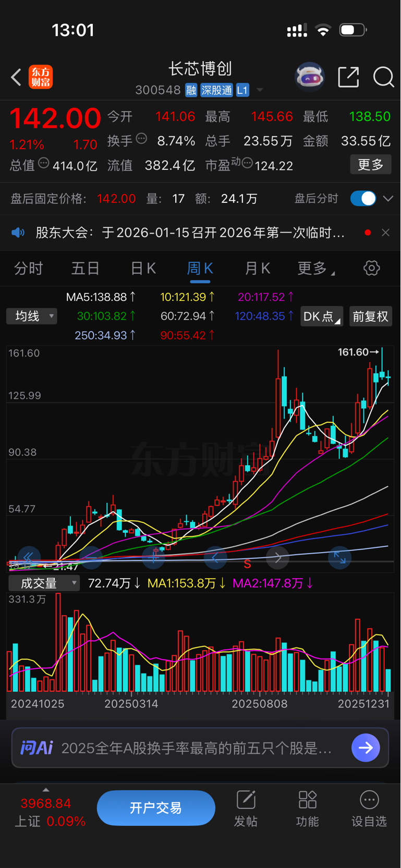Viewport: 401px width, 868px height.
Task: Switch to the 月K tab
Action: pos(258,268)
